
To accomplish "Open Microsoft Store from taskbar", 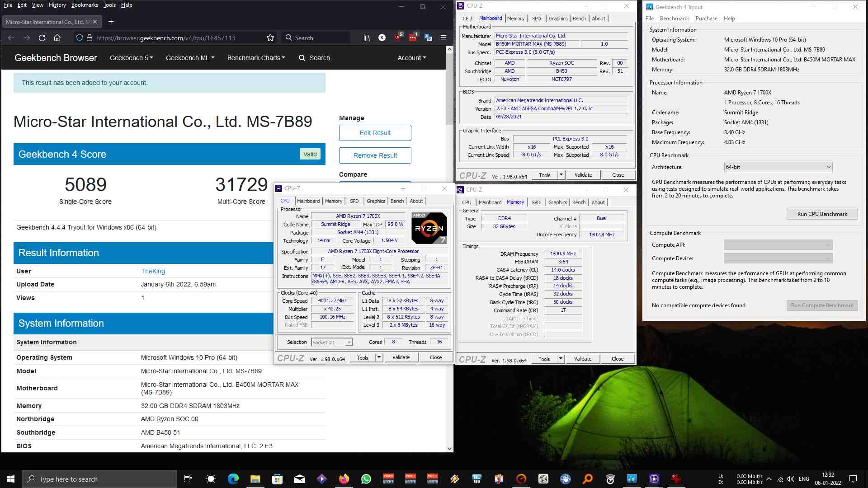I will pyautogui.click(x=277, y=479).
